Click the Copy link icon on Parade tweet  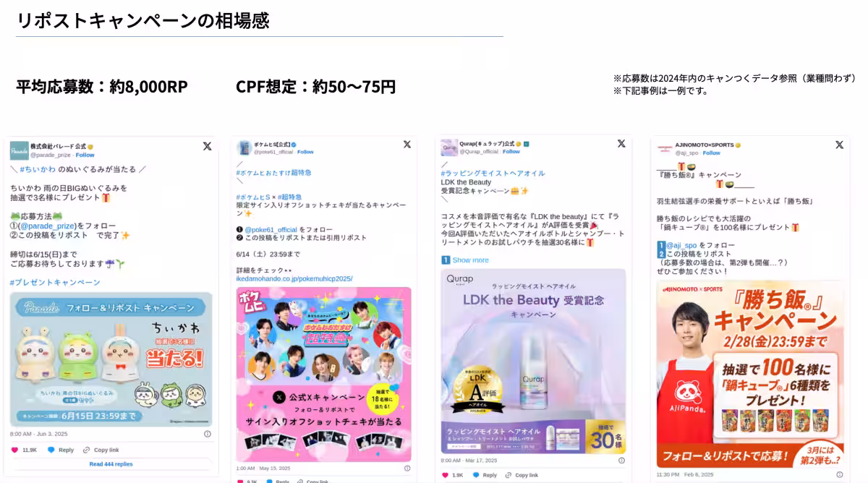(87, 450)
